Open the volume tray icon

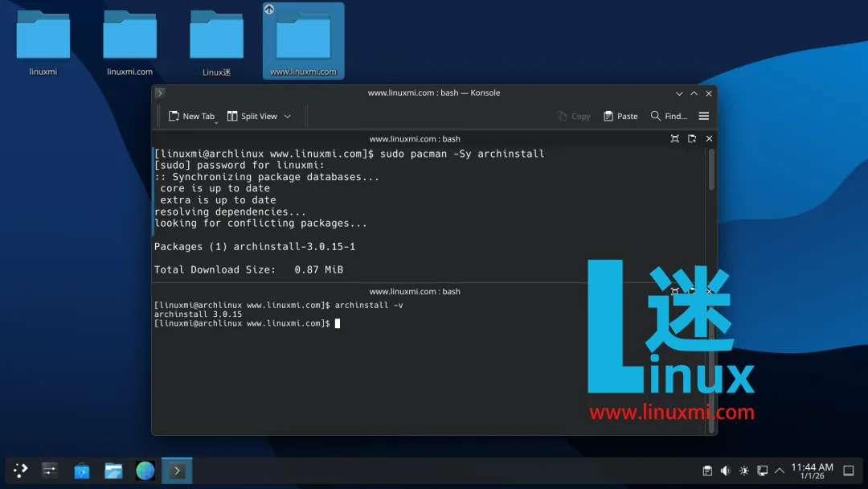(725, 471)
